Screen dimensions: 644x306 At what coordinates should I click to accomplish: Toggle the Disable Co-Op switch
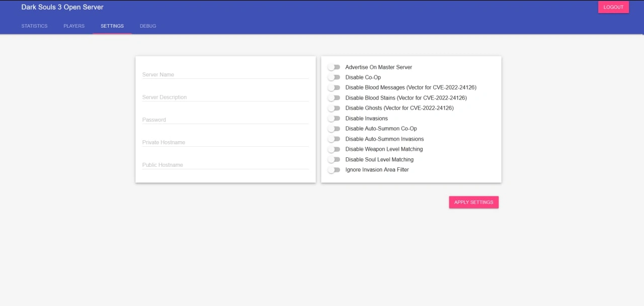(334, 77)
